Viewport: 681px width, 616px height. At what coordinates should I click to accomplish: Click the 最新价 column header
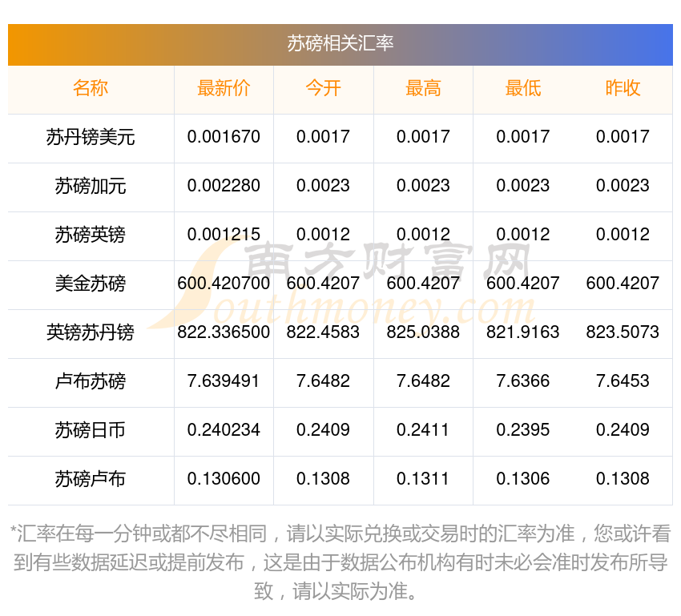pos(224,88)
